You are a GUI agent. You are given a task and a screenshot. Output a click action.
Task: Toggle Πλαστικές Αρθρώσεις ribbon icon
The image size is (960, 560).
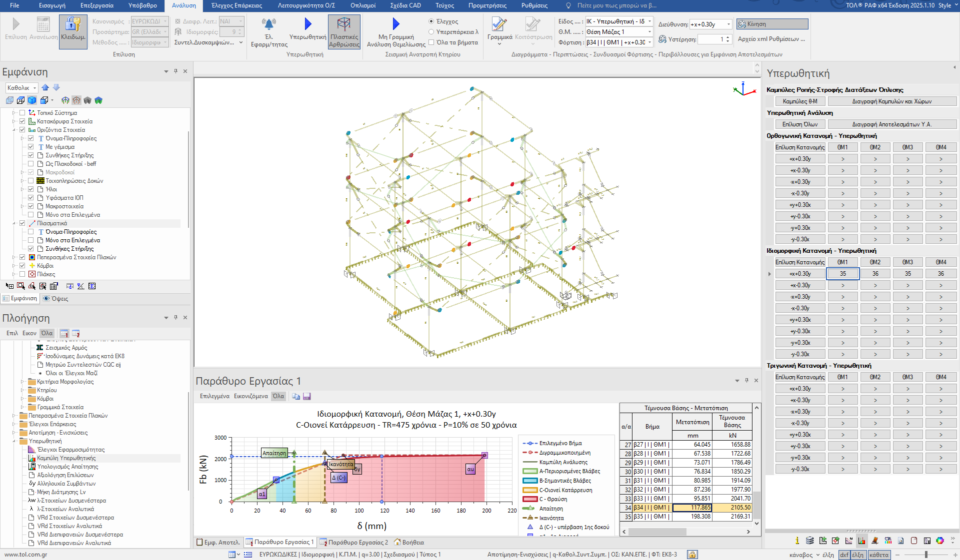pyautogui.click(x=344, y=25)
